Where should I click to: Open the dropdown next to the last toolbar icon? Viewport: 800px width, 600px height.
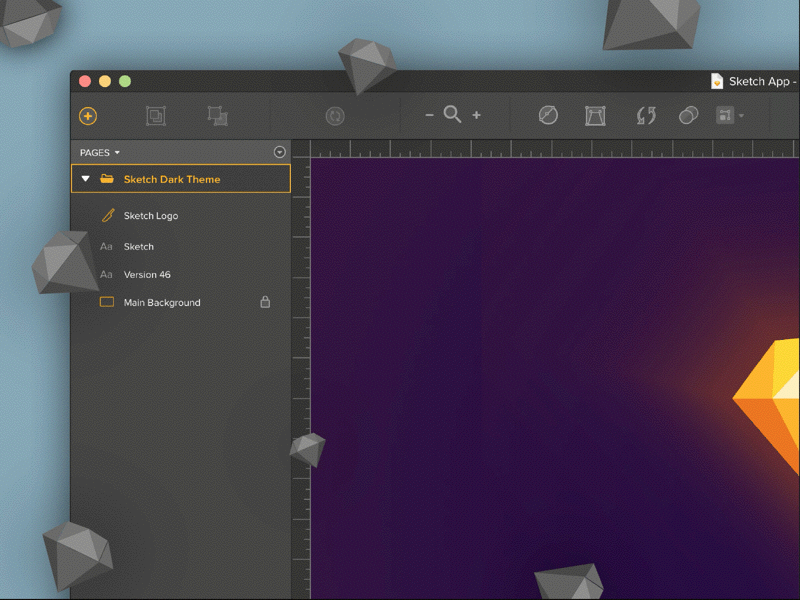point(739,116)
